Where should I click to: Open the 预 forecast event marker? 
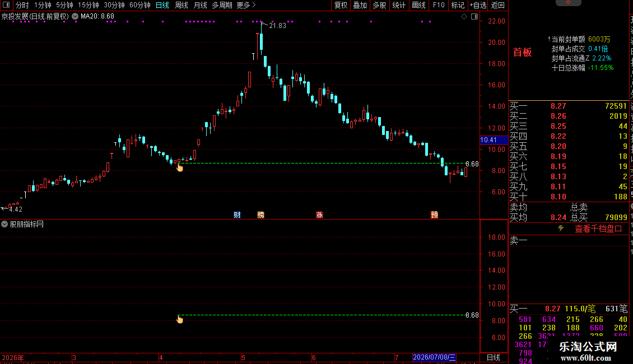434,214
